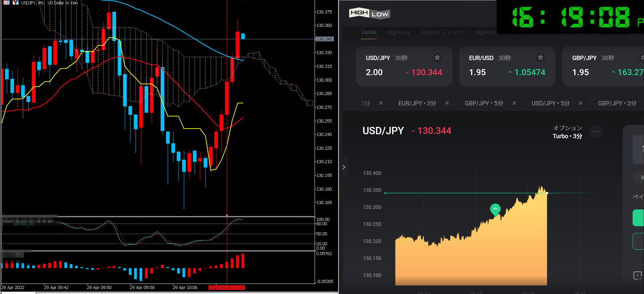Close the EUR/JPY・3分 tab

[x=447, y=103]
